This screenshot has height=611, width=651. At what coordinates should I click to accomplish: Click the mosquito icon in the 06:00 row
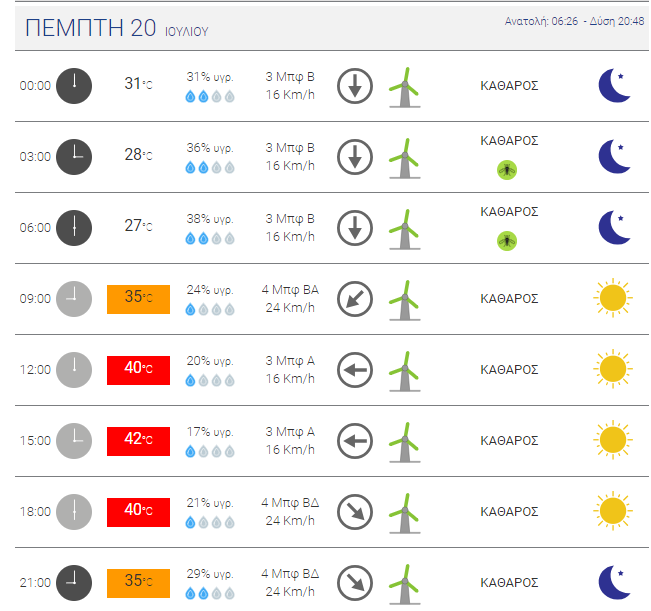pos(507,241)
